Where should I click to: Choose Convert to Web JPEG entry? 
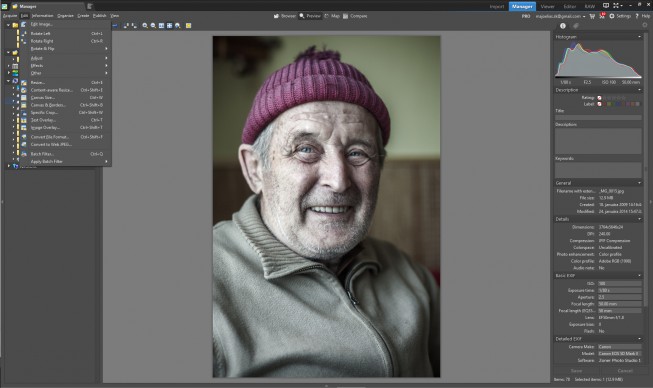pos(66,144)
